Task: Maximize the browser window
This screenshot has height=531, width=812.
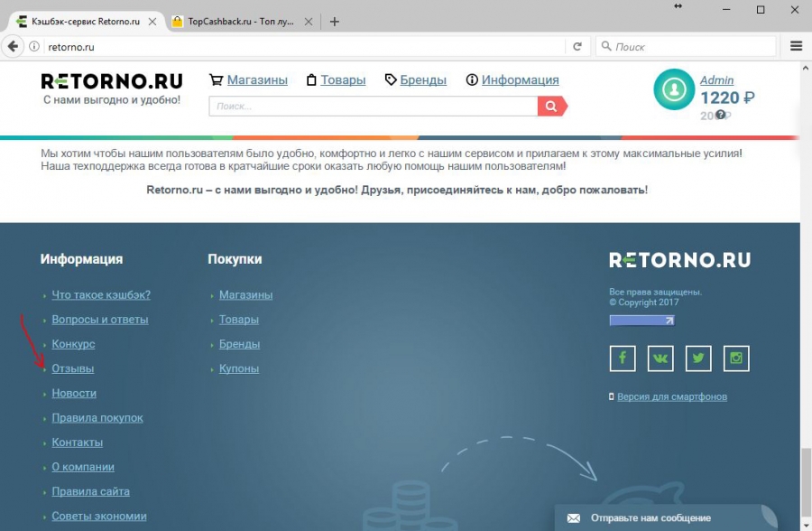Action: click(761, 9)
